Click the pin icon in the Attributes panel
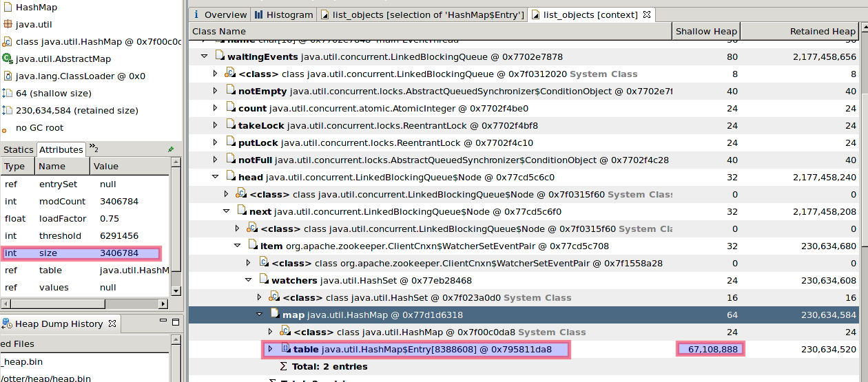 (x=171, y=149)
